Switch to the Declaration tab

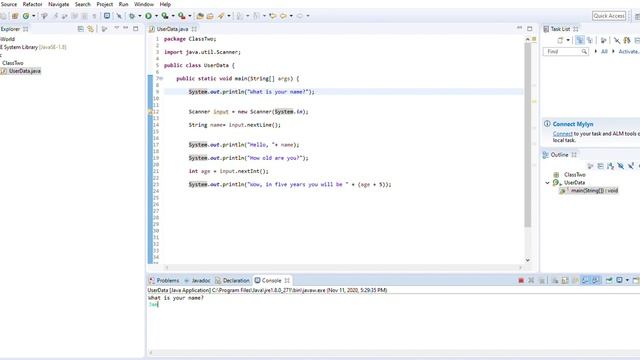point(232,280)
